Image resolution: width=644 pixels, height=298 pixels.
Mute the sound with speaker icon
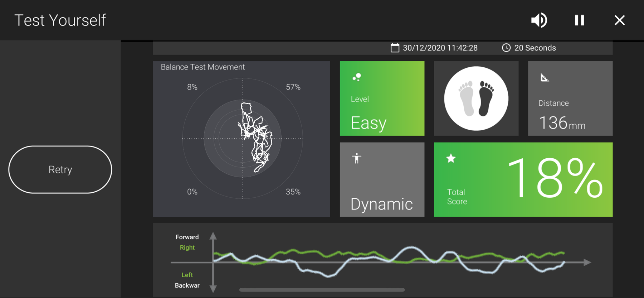coord(539,20)
